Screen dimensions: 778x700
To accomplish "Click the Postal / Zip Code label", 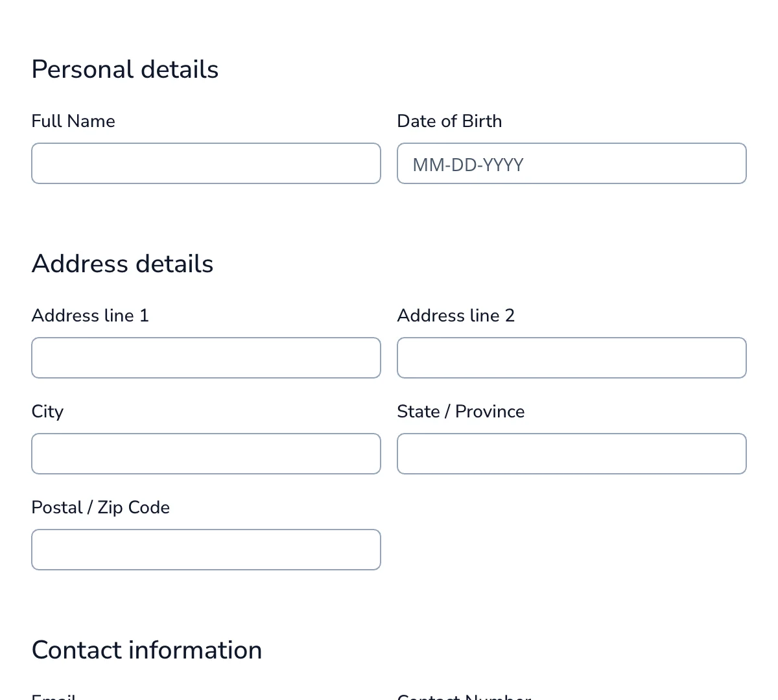I will (100, 507).
